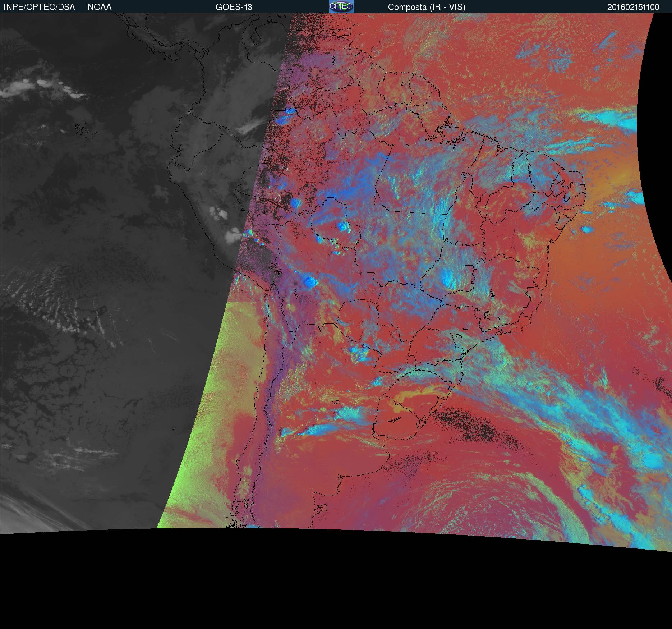This screenshot has width=672, height=629.
Task: Click the white cloud cluster in the upper-left Pacific
Action: [43, 88]
